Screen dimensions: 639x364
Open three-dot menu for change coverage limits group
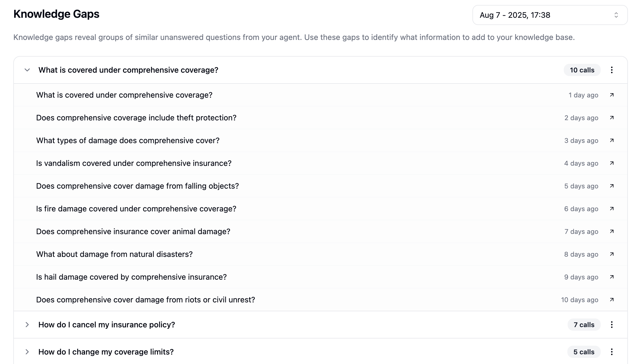pos(612,352)
